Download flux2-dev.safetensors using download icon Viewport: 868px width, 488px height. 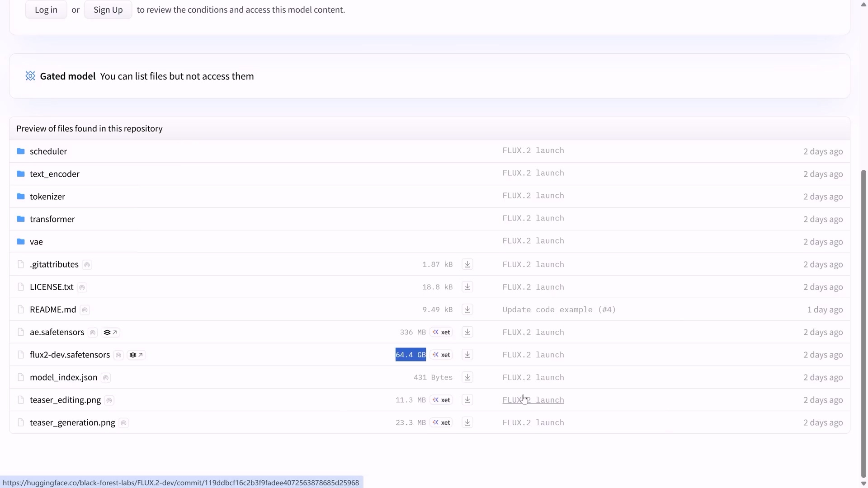(x=467, y=355)
